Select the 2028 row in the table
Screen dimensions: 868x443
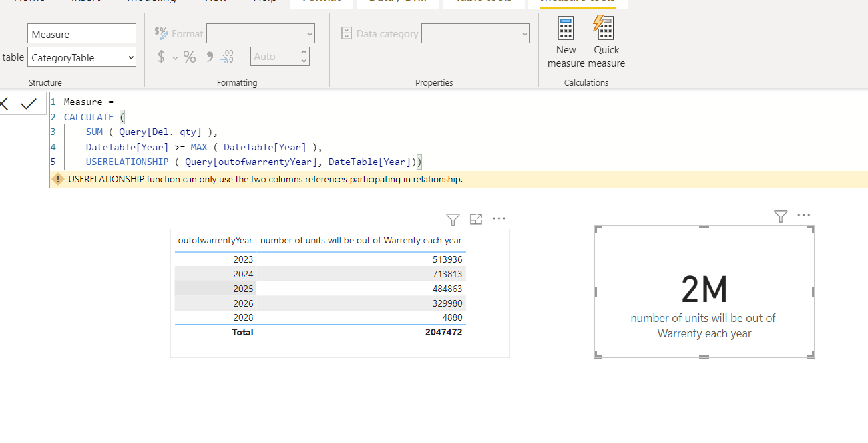click(320, 317)
